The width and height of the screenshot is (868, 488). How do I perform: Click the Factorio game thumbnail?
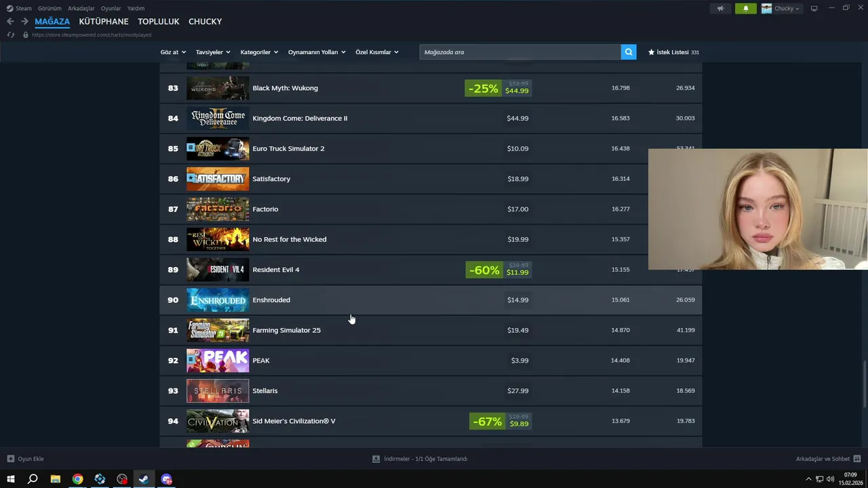pos(218,209)
